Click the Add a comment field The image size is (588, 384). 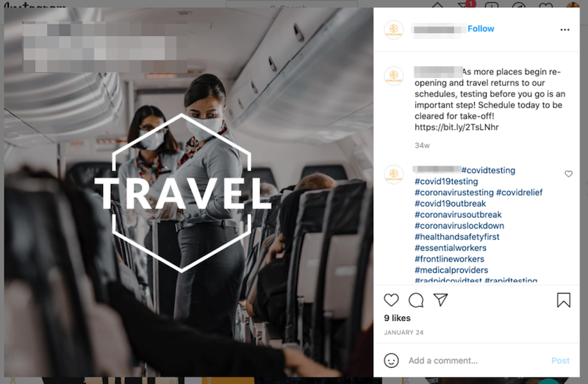tap(476, 360)
